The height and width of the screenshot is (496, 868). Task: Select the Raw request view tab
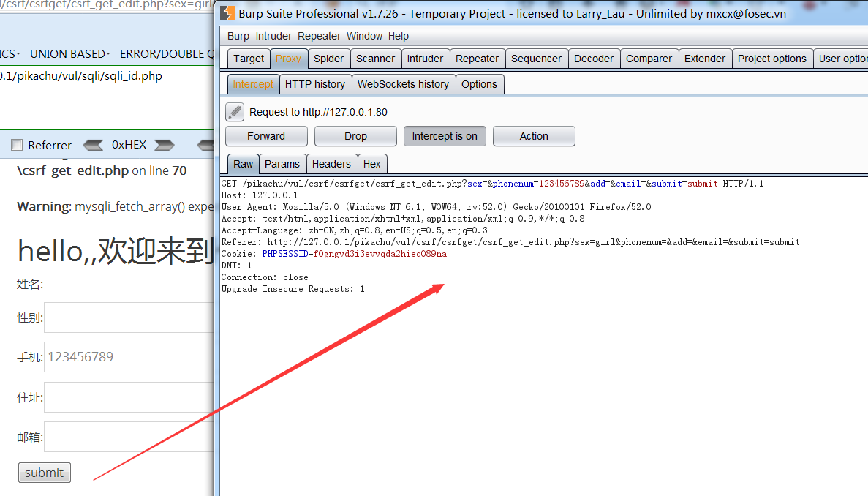point(243,164)
